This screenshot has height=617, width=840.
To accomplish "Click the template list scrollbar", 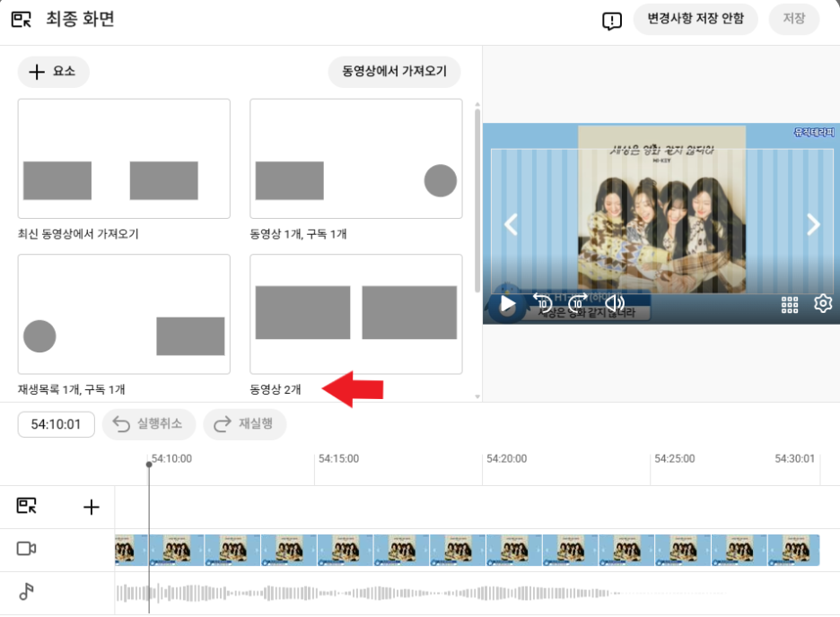I will tap(477, 201).
